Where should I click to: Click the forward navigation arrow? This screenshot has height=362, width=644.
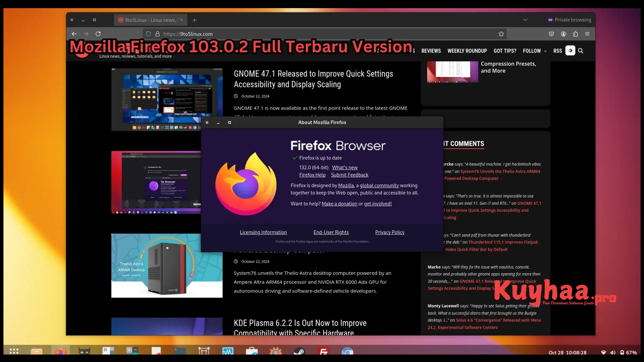click(x=86, y=34)
